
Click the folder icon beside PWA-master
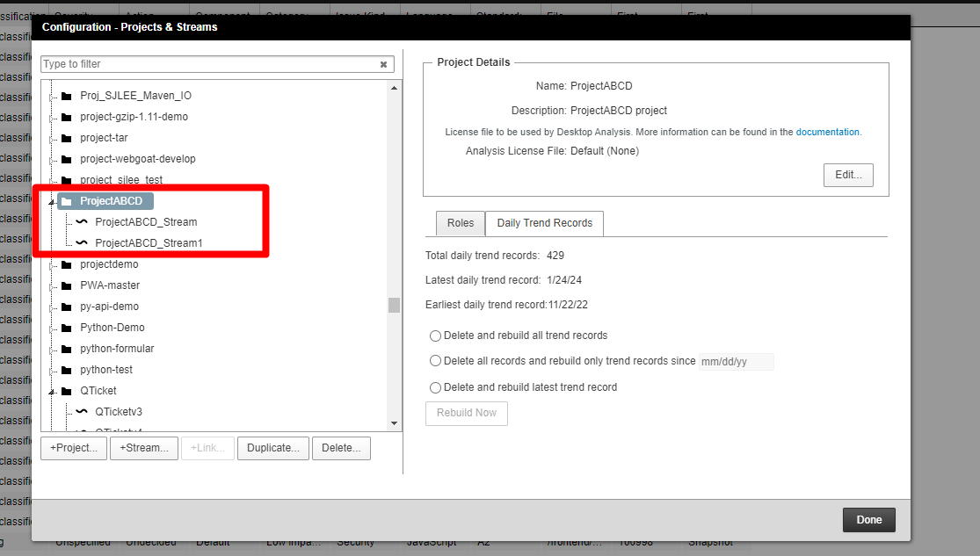(x=65, y=285)
